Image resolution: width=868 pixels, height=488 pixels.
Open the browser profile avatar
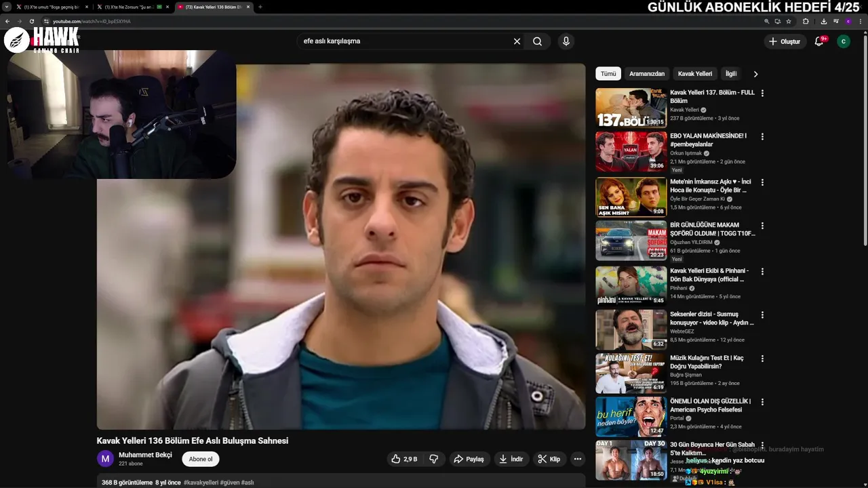(x=848, y=21)
